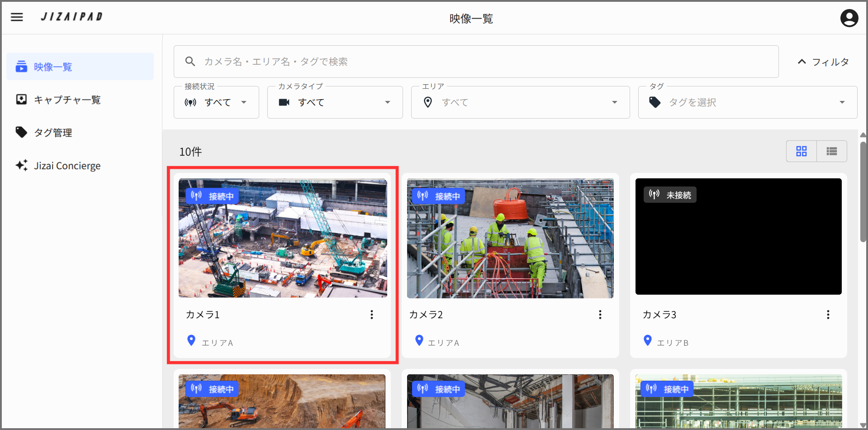The width and height of the screenshot is (868, 430).
Task: Click the JIZAIPAD logo
Action: [x=72, y=17]
